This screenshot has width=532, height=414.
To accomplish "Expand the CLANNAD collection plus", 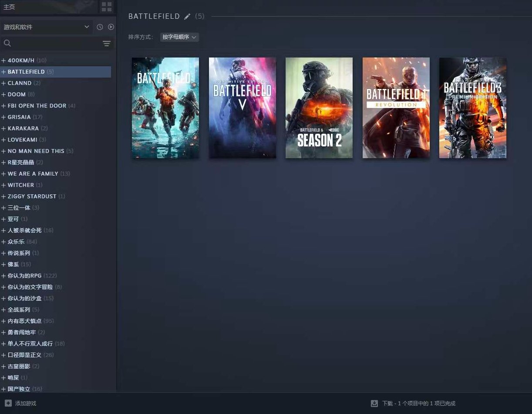I will [3, 83].
